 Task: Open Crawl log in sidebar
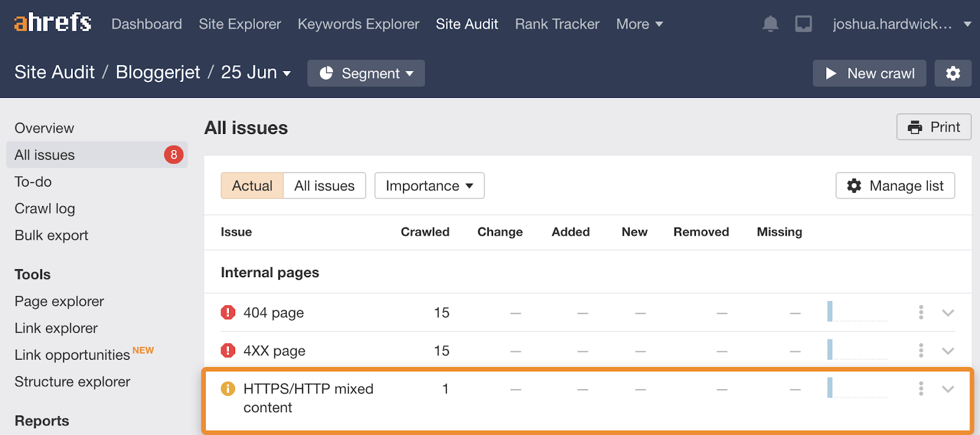click(x=45, y=209)
